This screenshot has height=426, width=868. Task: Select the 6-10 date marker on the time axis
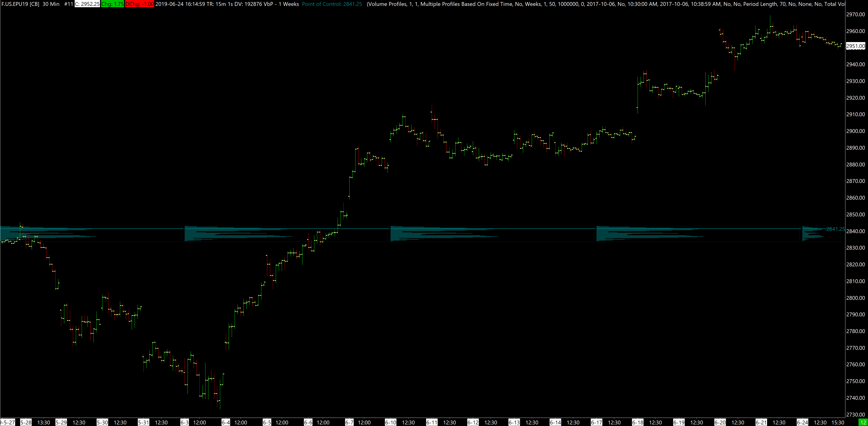pos(391,422)
